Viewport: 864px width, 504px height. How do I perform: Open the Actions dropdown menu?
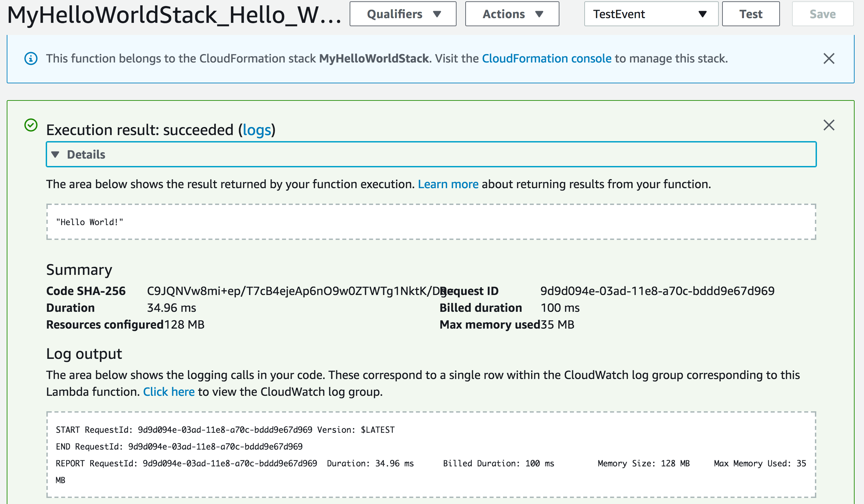[512, 14]
